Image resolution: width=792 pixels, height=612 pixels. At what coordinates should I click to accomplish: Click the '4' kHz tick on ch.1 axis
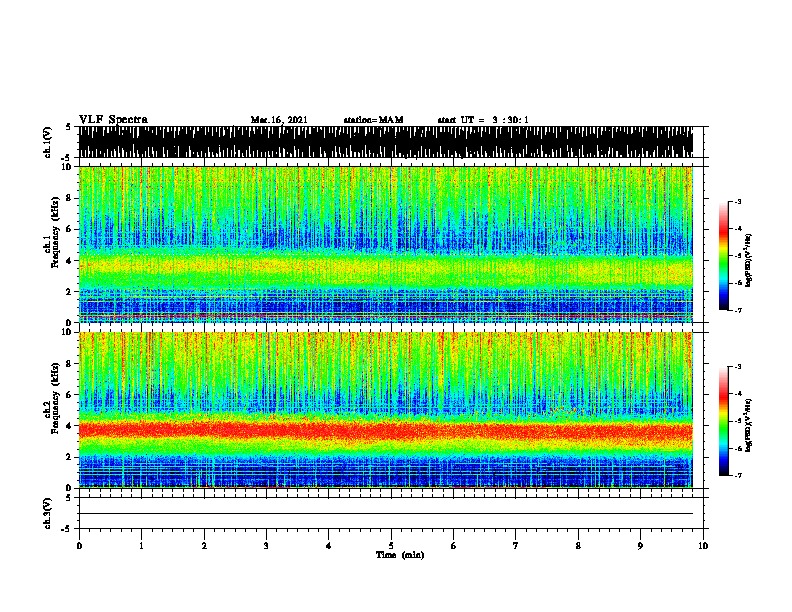pos(69,261)
